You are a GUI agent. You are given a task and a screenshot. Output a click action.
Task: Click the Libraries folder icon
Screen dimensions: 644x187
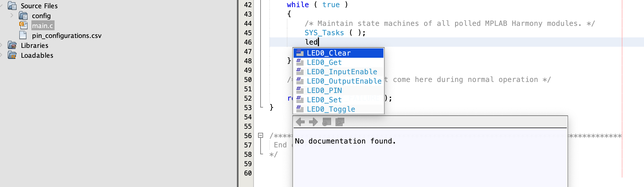tap(12, 45)
